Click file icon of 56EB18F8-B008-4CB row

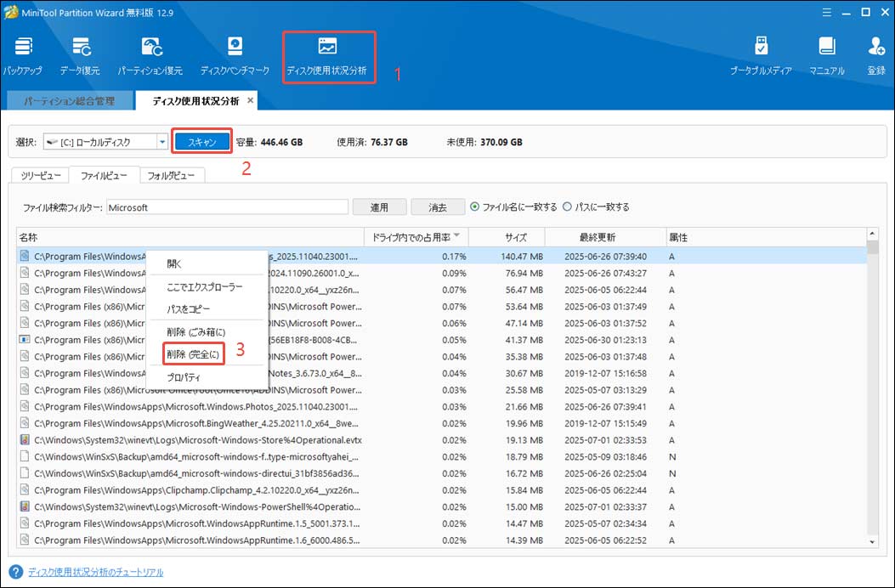point(25,340)
